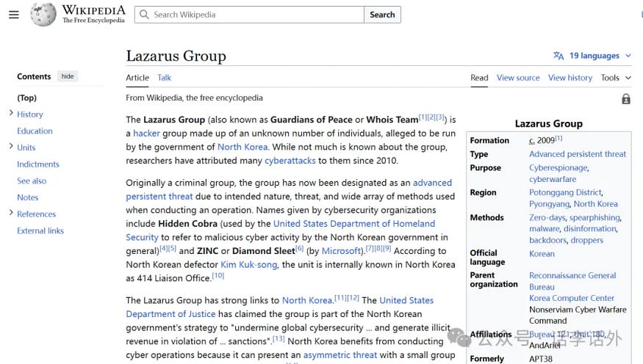
Task: Click the search magnifier icon
Action: [144, 15]
